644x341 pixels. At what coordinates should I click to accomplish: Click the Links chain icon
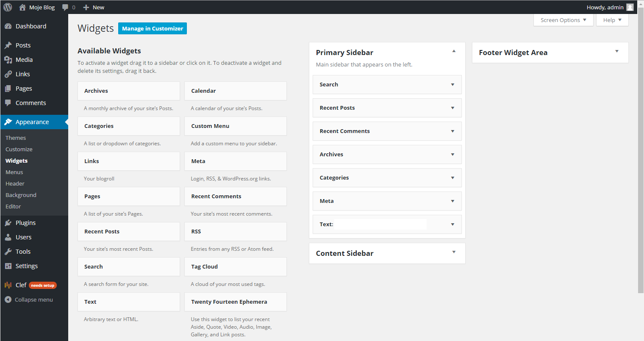pyautogui.click(x=8, y=74)
